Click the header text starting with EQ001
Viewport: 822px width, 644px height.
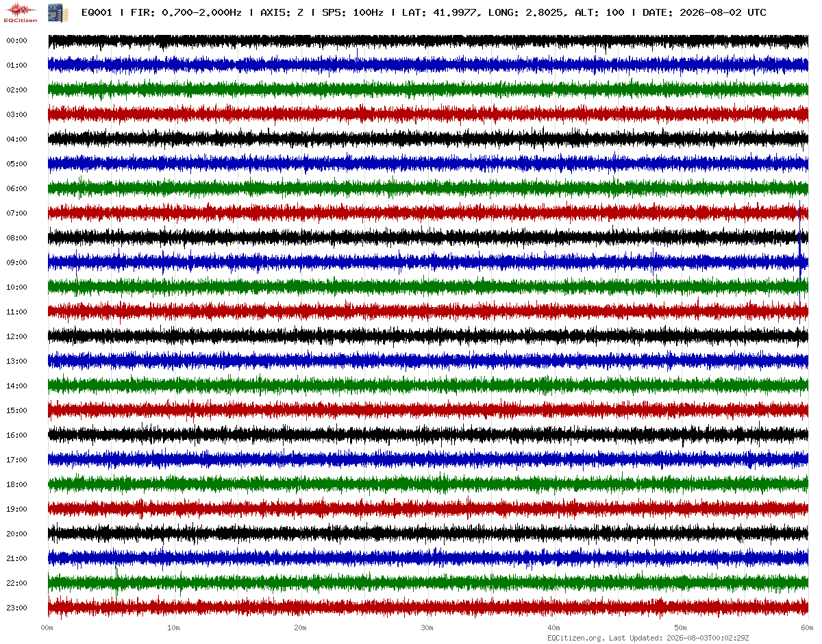[424, 12]
